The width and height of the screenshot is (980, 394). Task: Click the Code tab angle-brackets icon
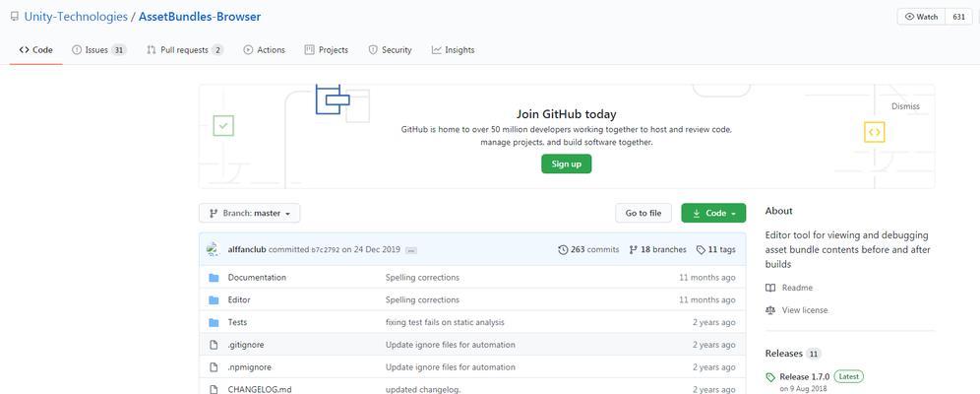click(x=24, y=50)
